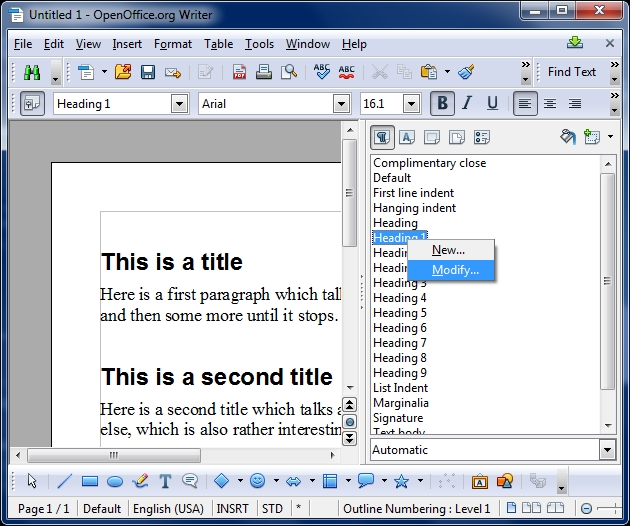Activate Fill Format Mode paint bucket
The height and width of the screenshot is (526, 630).
pyautogui.click(x=568, y=137)
